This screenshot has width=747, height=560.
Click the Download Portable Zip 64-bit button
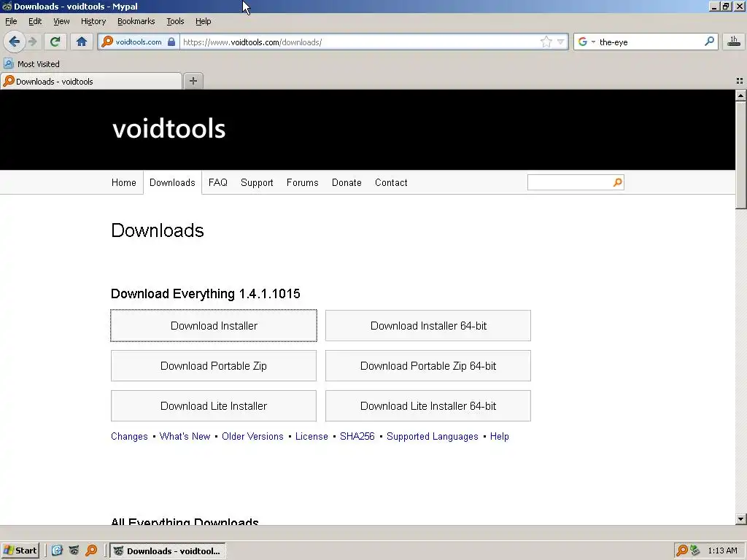[427, 366]
